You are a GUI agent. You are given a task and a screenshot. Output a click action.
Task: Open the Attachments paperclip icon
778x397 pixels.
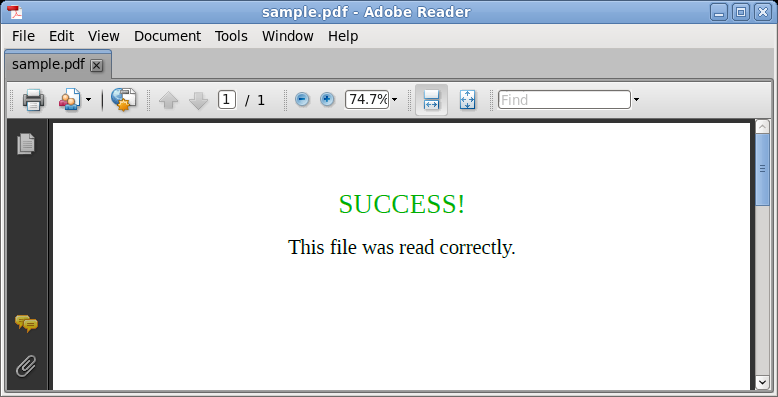[26, 366]
